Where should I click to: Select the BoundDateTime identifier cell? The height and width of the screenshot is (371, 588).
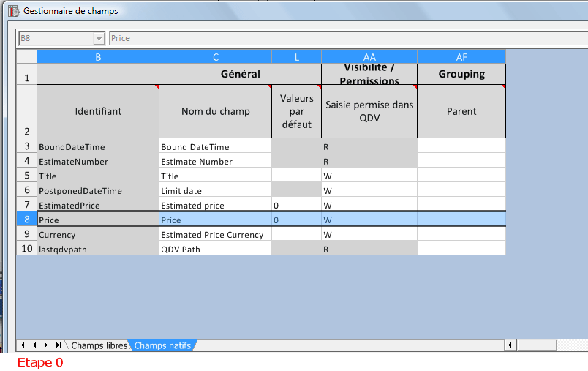pyautogui.click(x=98, y=146)
